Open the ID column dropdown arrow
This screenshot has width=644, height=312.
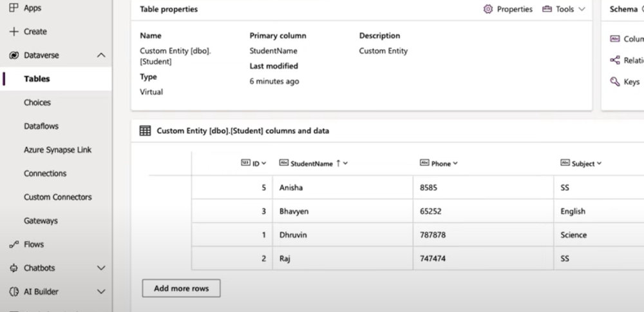pos(263,163)
